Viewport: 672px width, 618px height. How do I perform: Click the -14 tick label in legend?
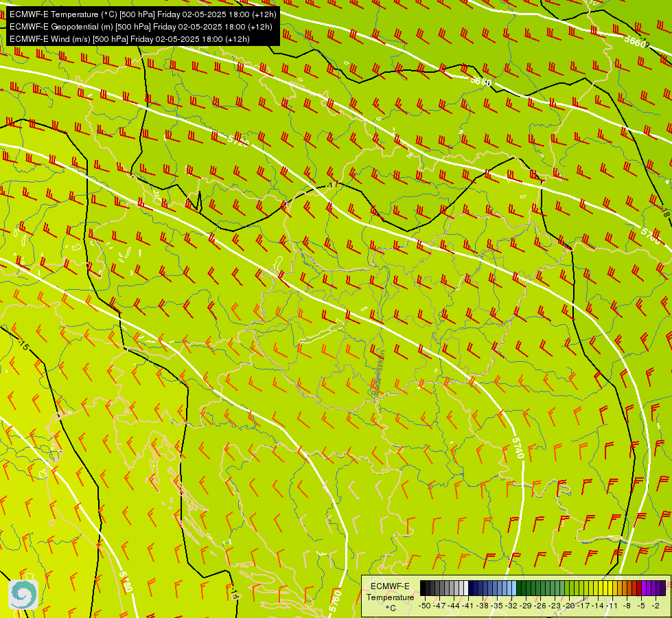tap(599, 606)
